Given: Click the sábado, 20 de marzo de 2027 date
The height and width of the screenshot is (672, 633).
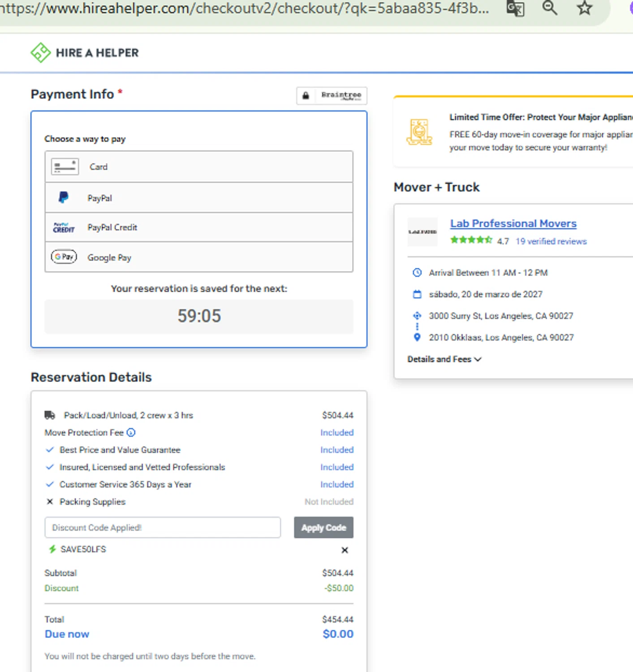Looking at the screenshot, I should 486,294.
